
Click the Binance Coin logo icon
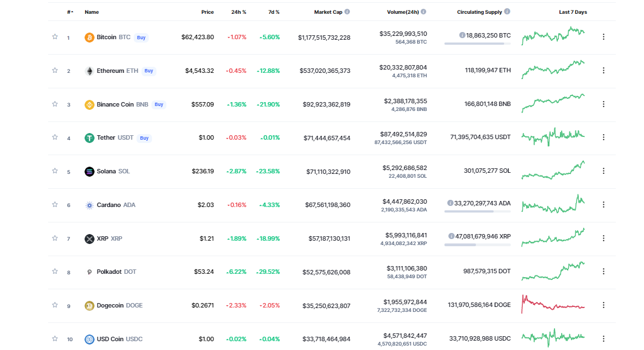[x=89, y=105]
